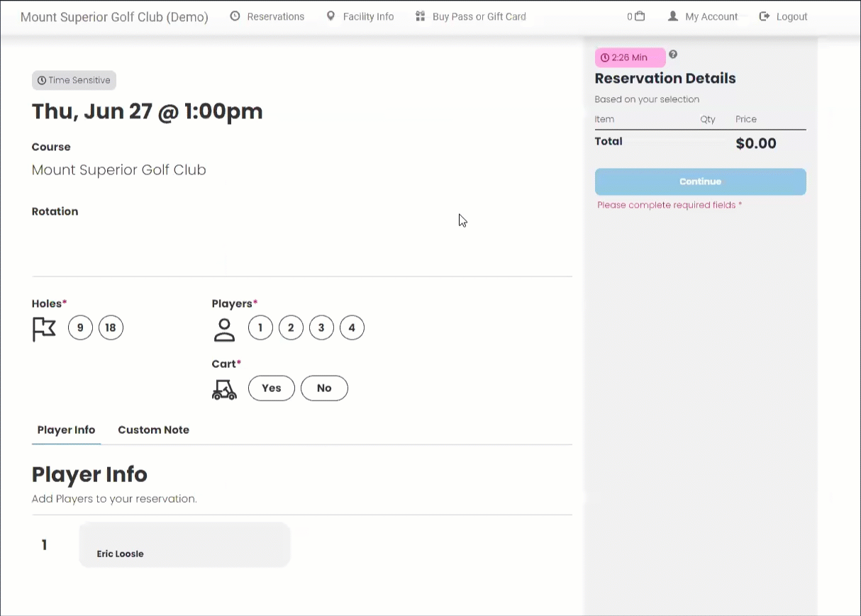Click the Reservation Details heading
861x616 pixels.
[x=665, y=79]
